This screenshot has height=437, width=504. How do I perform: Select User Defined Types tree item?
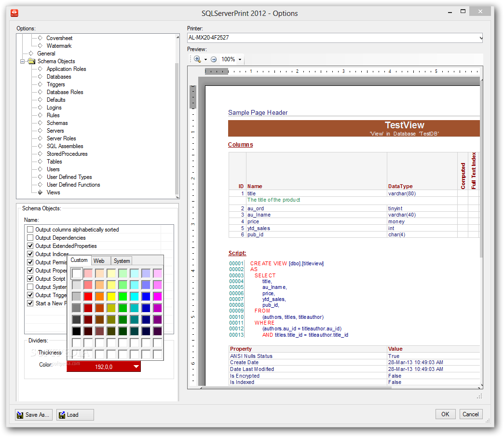(69, 177)
